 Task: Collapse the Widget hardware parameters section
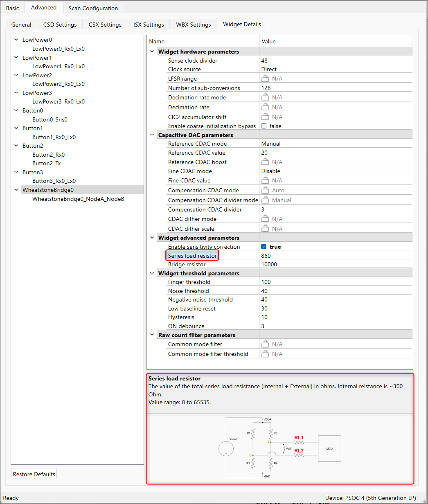click(152, 52)
